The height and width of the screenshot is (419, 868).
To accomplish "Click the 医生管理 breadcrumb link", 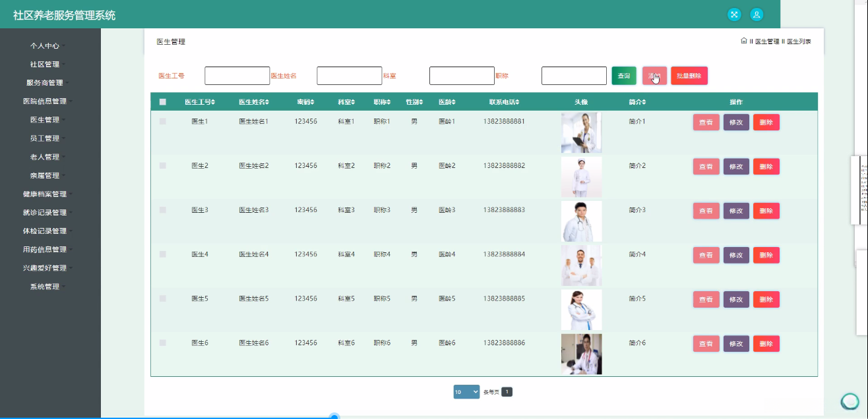I will point(767,41).
